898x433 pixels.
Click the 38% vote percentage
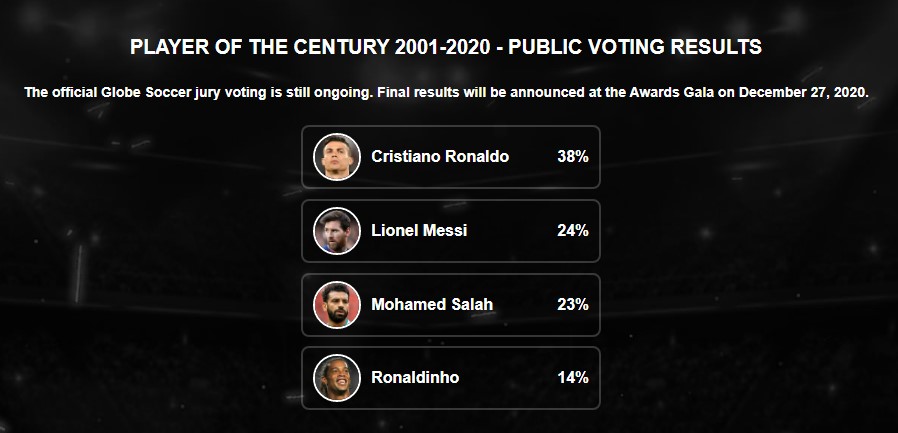tap(573, 157)
